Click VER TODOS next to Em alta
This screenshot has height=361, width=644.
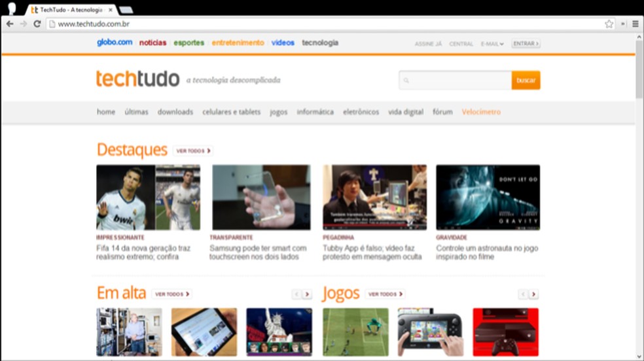coord(171,294)
